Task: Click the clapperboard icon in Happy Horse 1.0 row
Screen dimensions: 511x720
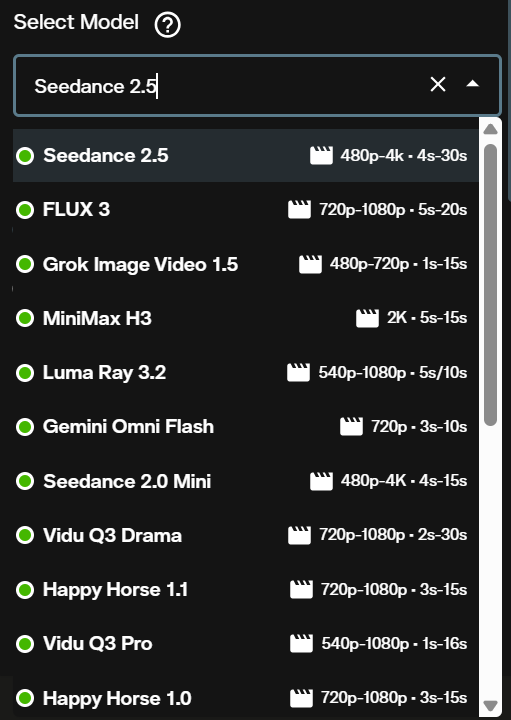Action: 301,698
